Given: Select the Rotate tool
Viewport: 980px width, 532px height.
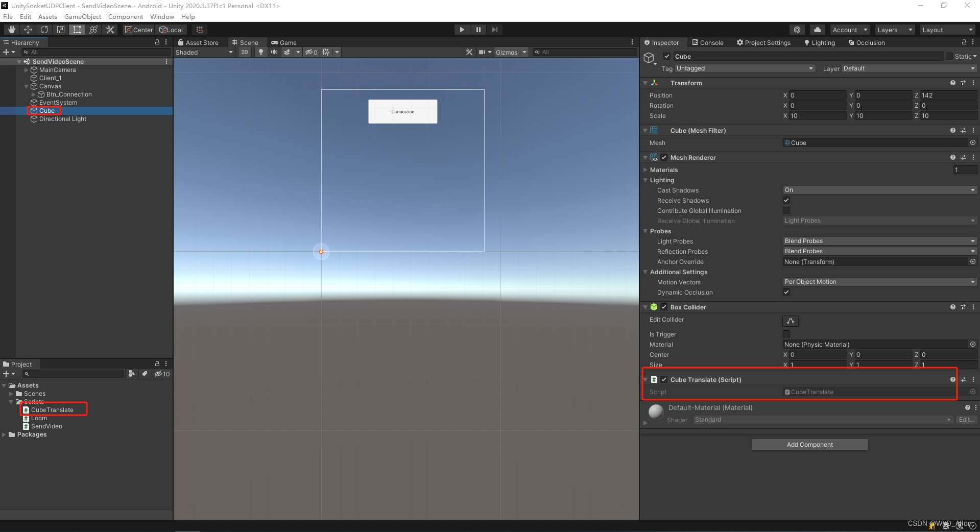Looking at the screenshot, I should (44, 29).
